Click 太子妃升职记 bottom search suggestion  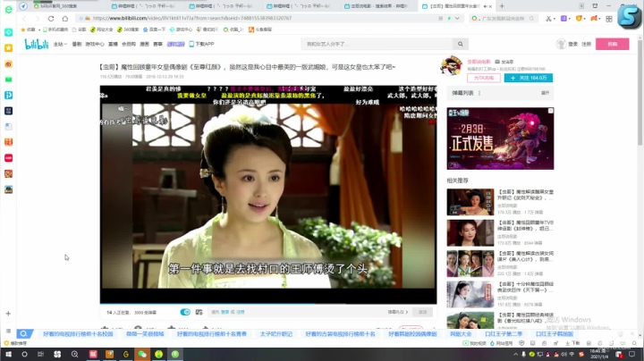276,334
